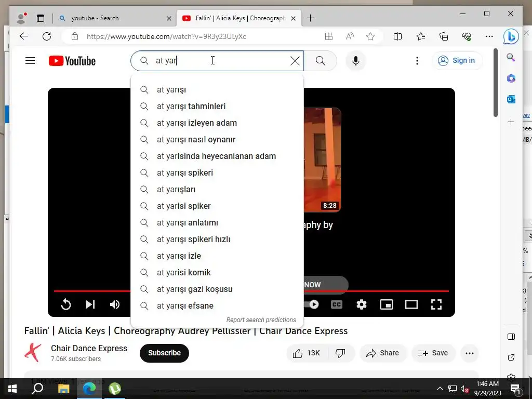Click the browser address bar URL
Screen dimensions: 532x399
coord(166,37)
